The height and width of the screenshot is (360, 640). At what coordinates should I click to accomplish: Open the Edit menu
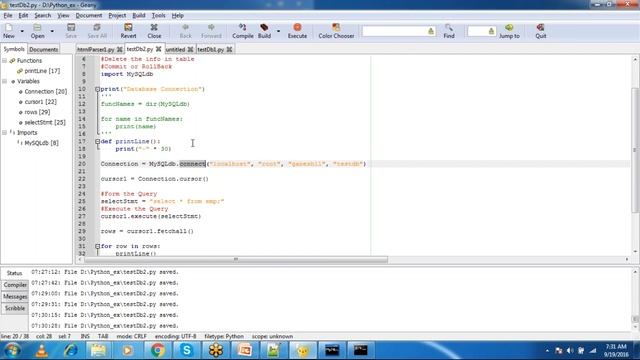coord(23,16)
